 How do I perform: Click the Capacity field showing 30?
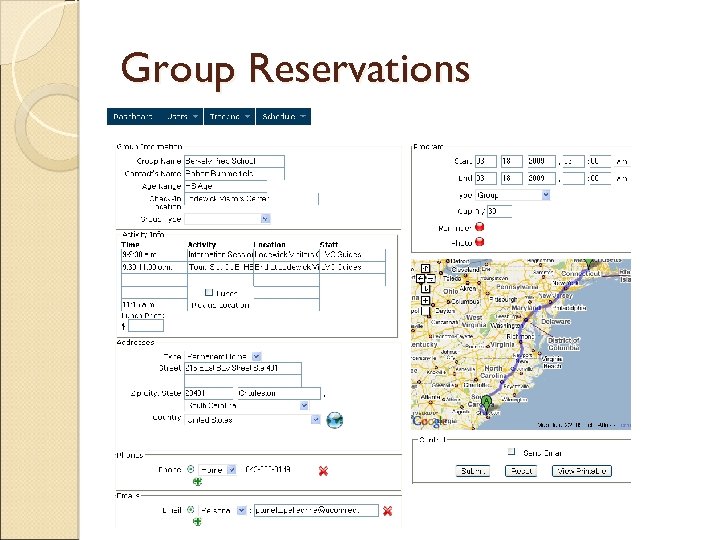pyautogui.click(x=499, y=211)
